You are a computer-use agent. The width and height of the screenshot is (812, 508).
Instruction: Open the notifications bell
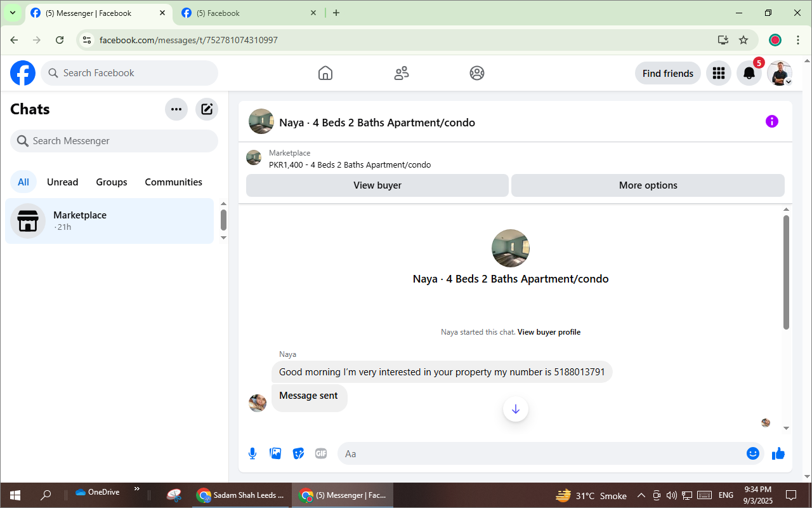click(x=749, y=73)
